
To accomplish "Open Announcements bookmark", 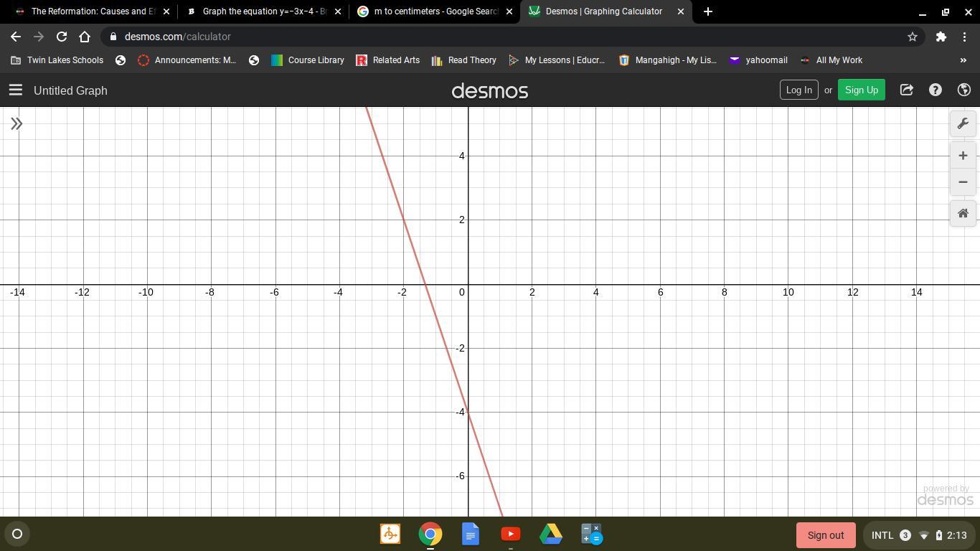I will 187,60.
